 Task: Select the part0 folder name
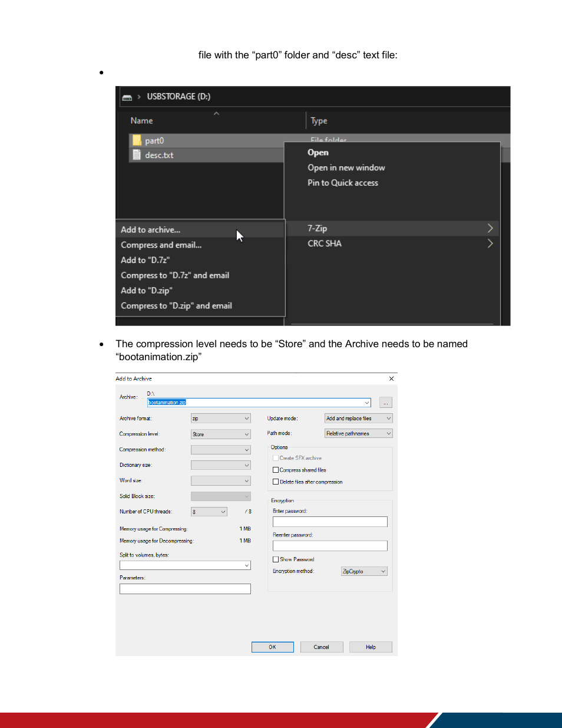pos(154,141)
